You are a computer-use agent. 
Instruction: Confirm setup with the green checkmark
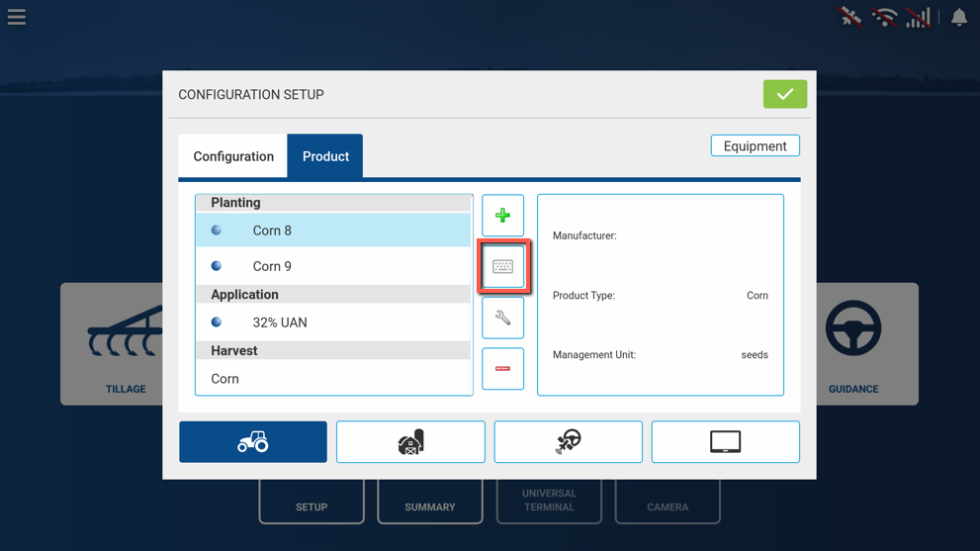[784, 94]
